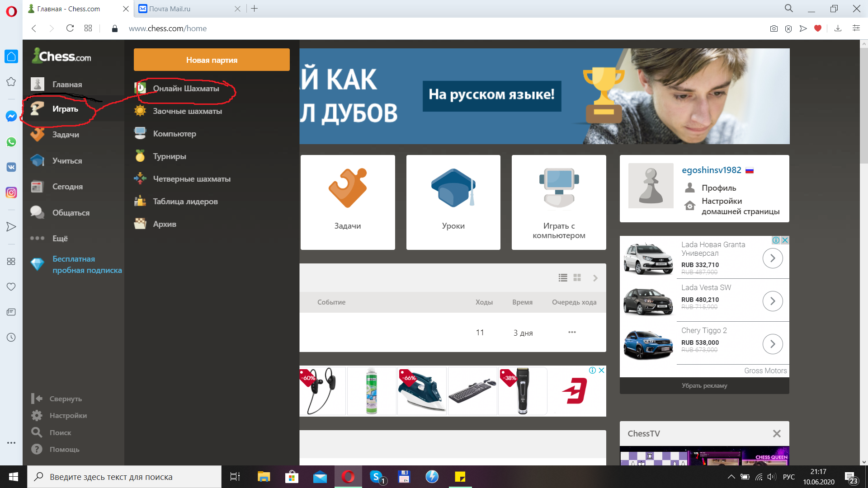Screen dimensions: 868x488
Task: Close the ChessTV panel
Action: click(777, 434)
